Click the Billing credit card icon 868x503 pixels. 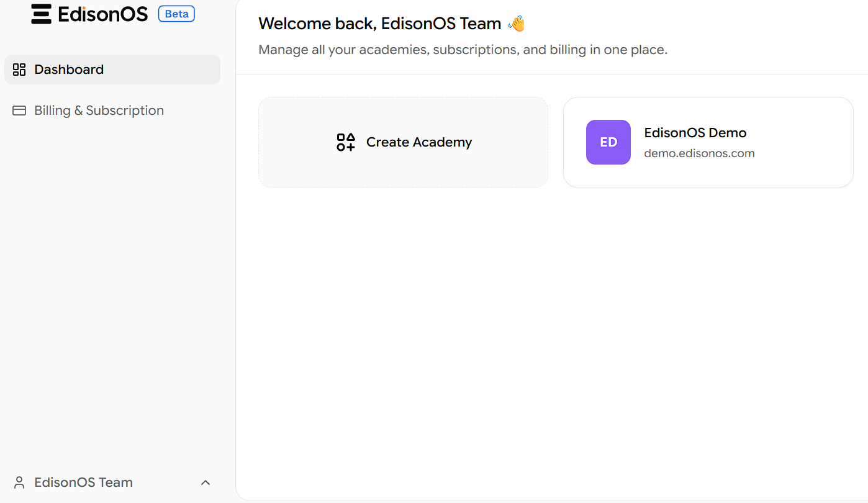point(19,111)
